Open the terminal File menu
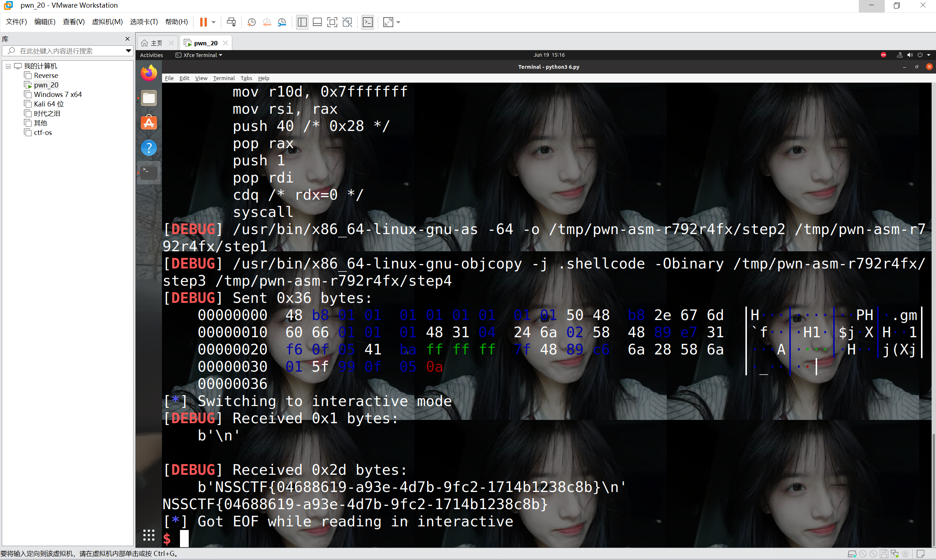This screenshot has height=560, width=936. point(169,78)
